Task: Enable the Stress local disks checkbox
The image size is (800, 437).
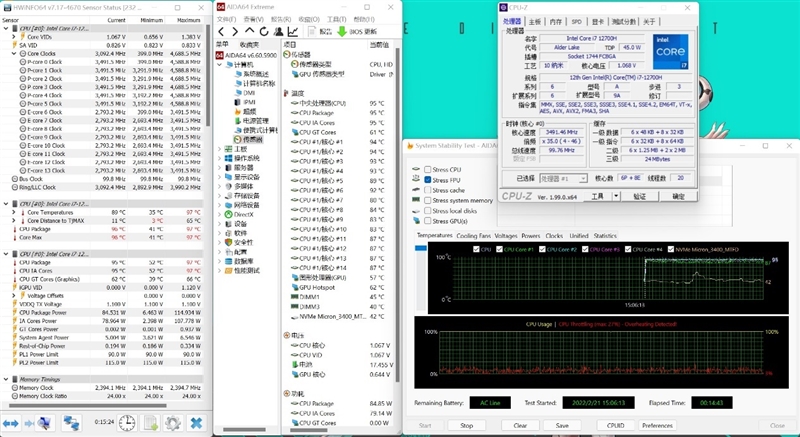Action: pos(428,211)
